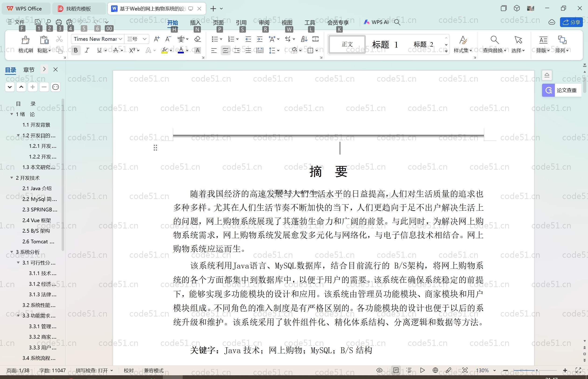Viewport: 588px width, 379px height.
Task: Click the increase indent icon
Action: (x=260, y=39)
